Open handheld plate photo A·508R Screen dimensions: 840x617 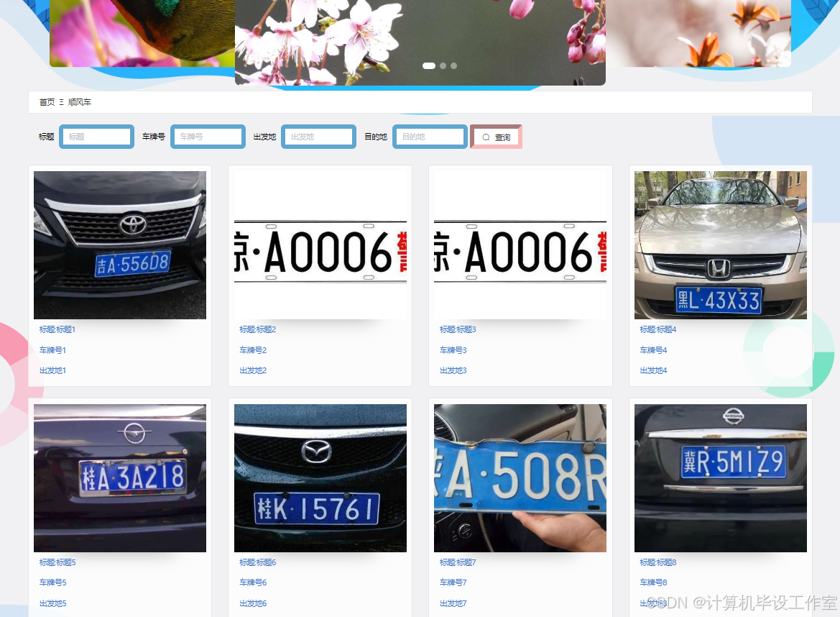coord(520,478)
